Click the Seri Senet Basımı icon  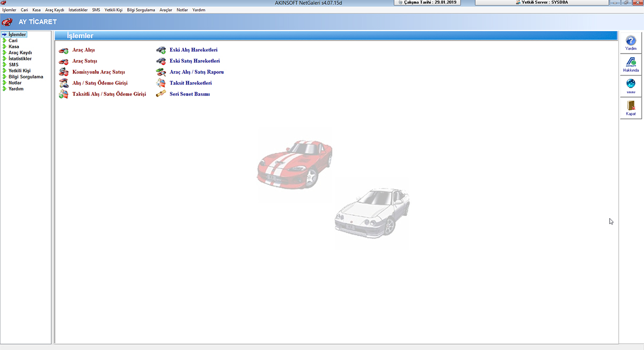tap(160, 94)
